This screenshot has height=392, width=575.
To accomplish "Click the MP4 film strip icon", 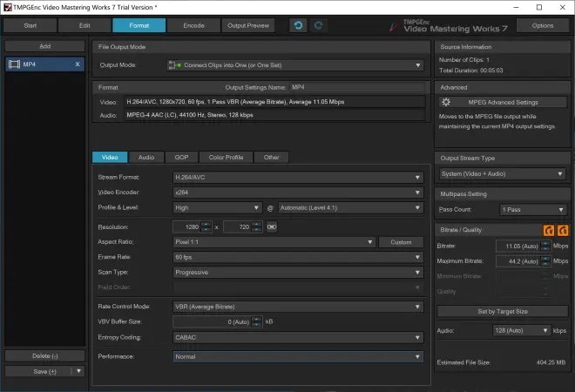I will pos(14,64).
